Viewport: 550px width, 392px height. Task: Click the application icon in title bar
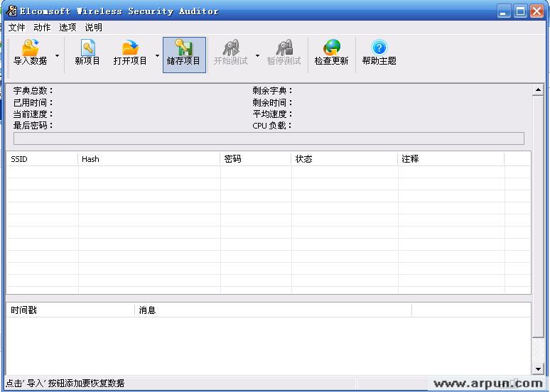[11, 11]
